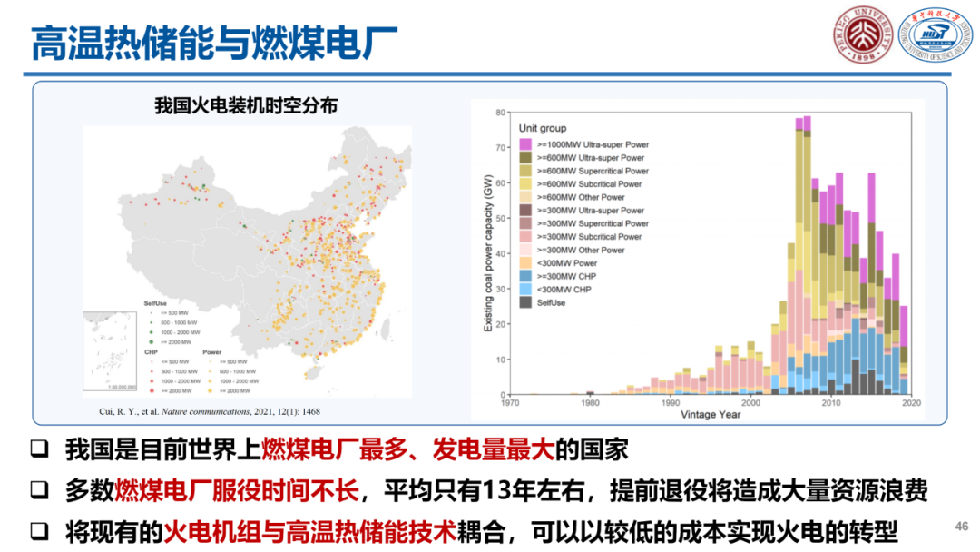Click the red Peking University logo
The height and width of the screenshot is (552, 980).
(863, 34)
